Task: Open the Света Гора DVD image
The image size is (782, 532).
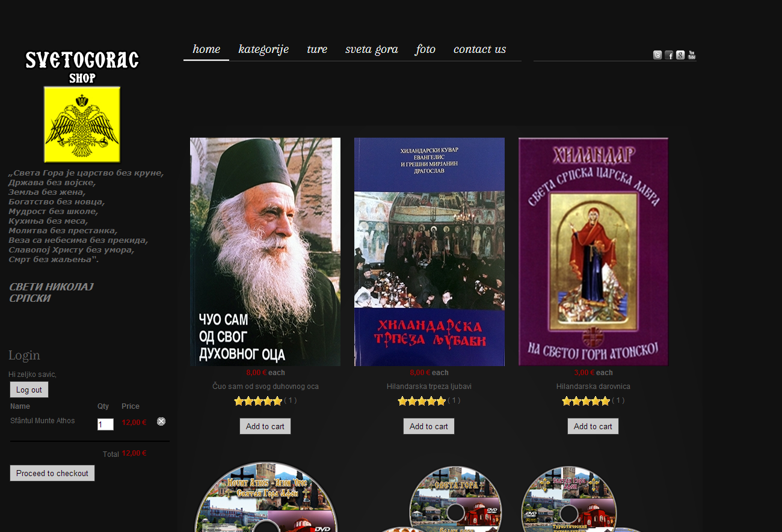Action: [x=455, y=499]
